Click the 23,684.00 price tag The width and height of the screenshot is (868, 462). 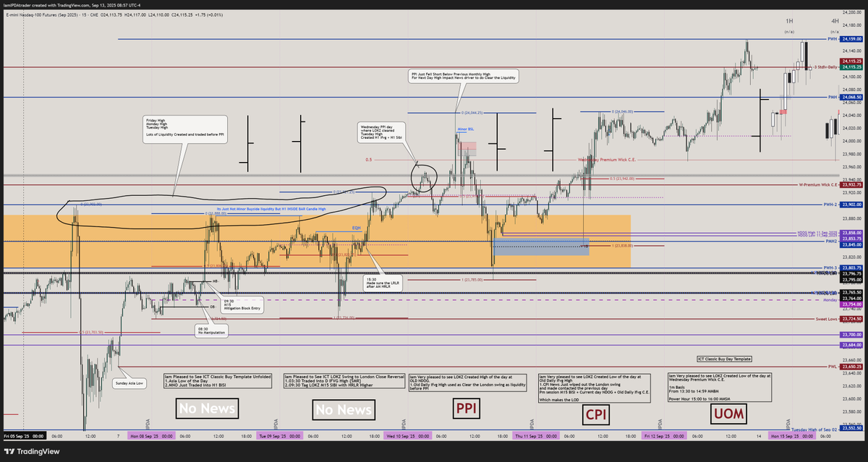tap(851, 345)
